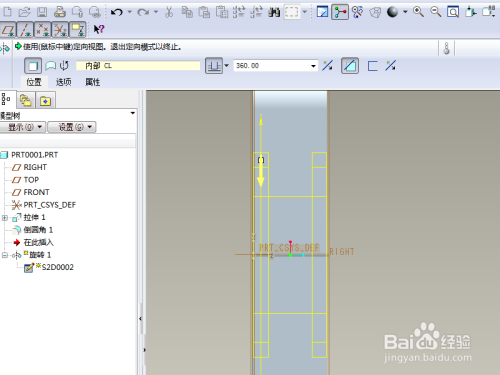
Task: Click the cut scissors icon
Action: [x=169, y=12]
